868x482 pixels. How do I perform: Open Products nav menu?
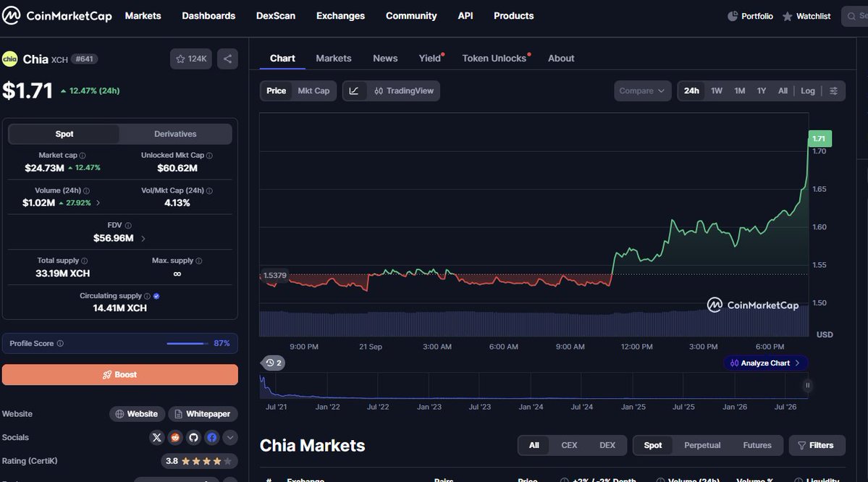(x=514, y=16)
